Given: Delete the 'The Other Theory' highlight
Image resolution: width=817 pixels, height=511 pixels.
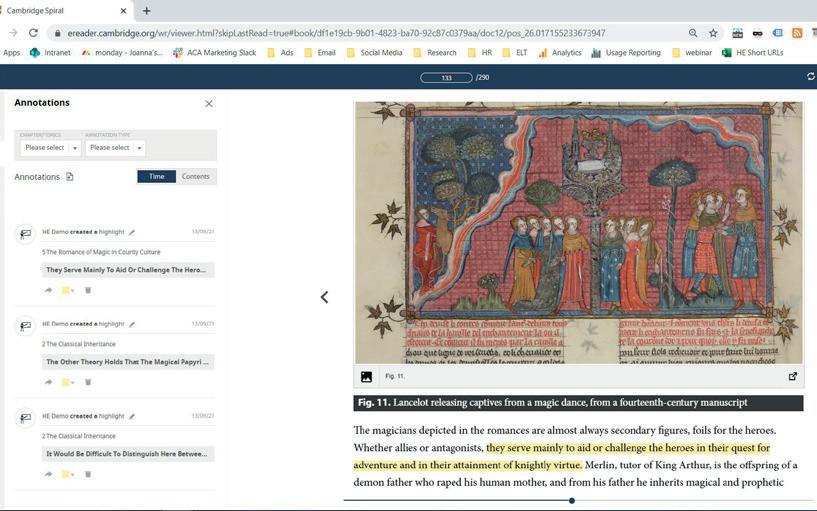Looking at the screenshot, I should (88, 382).
